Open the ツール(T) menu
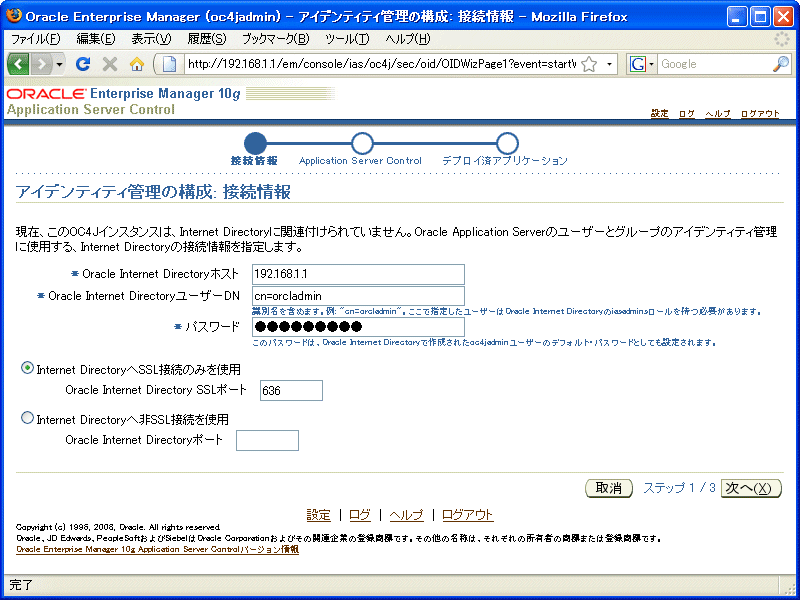800x600 pixels. (x=347, y=39)
